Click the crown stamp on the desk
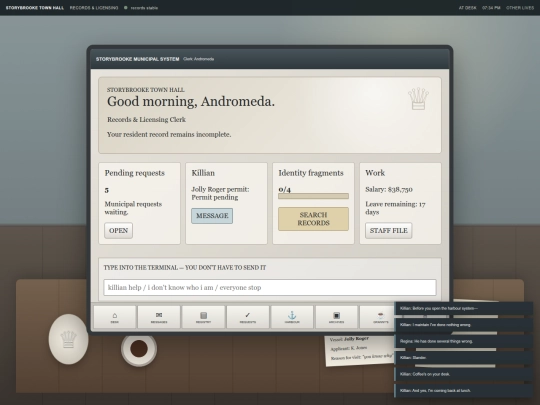The image size is (540, 405). pos(68,339)
